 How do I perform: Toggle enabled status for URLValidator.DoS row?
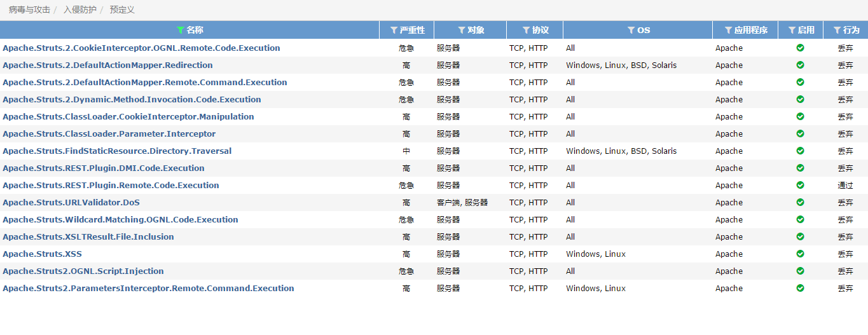(x=801, y=202)
